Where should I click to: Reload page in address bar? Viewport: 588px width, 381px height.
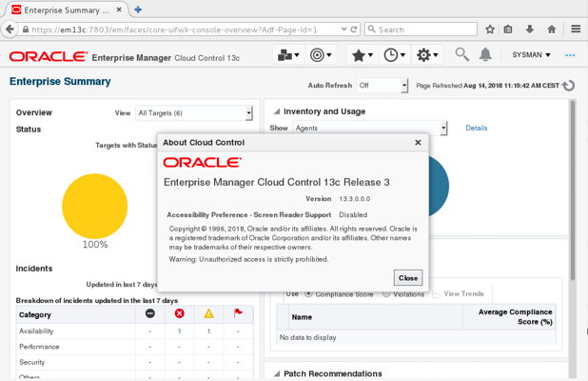(x=354, y=30)
